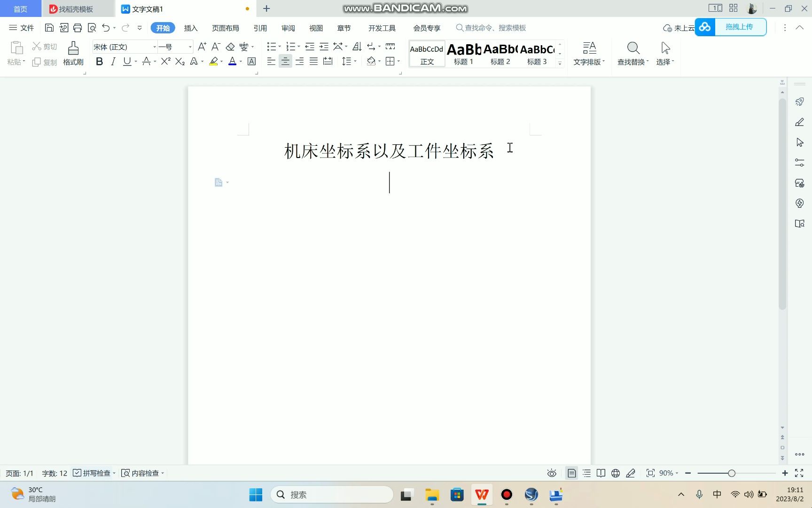Apply the 标题 2 heading style
The height and width of the screenshot is (508, 812).
click(x=500, y=54)
